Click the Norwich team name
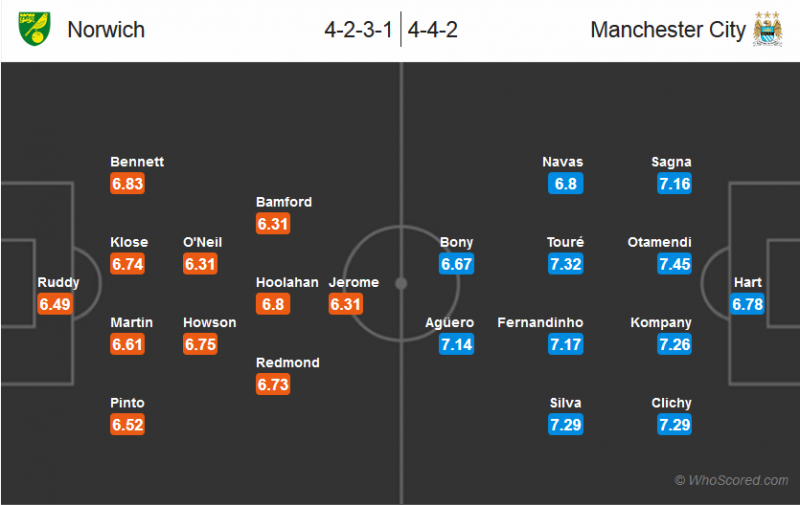 pyautogui.click(x=106, y=30)
